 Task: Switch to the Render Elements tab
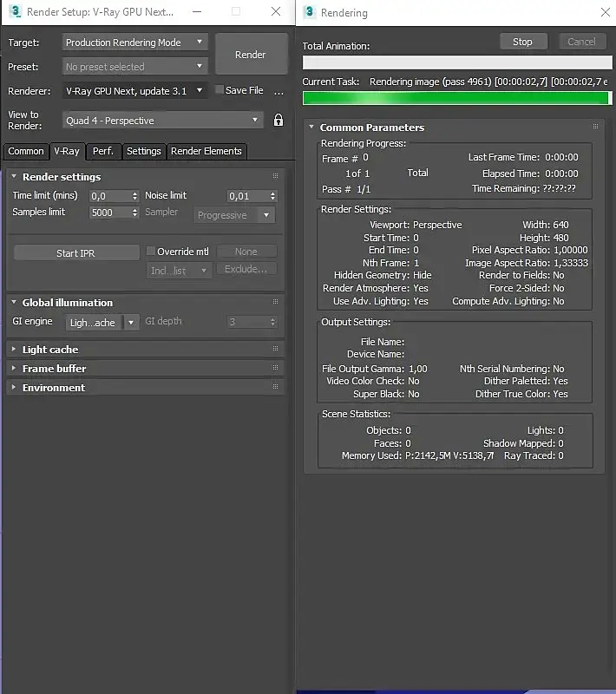(x=206, y=151)
